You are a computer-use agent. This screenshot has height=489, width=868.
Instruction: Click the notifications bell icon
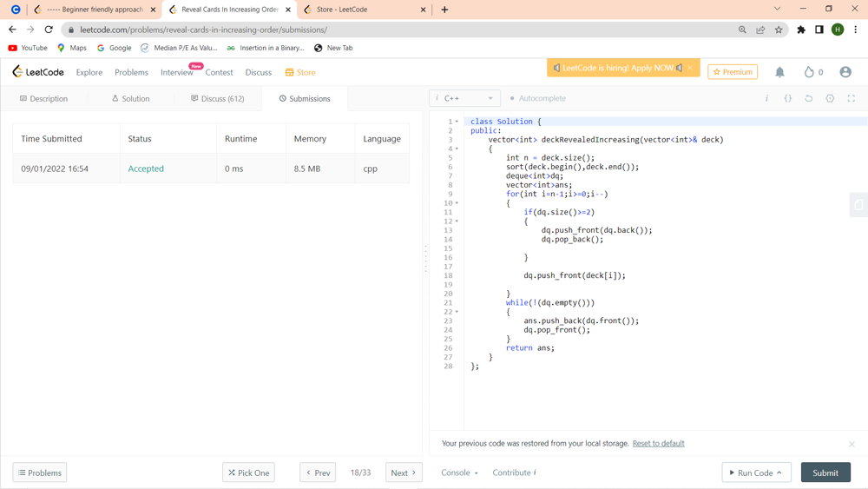point(779,72)
